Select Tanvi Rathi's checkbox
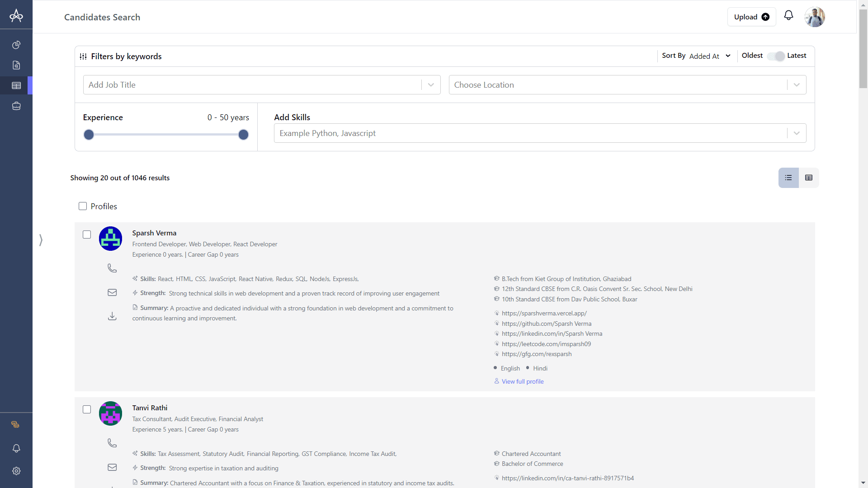The height and width of the screenshot is (488, 868). [87, 409]
